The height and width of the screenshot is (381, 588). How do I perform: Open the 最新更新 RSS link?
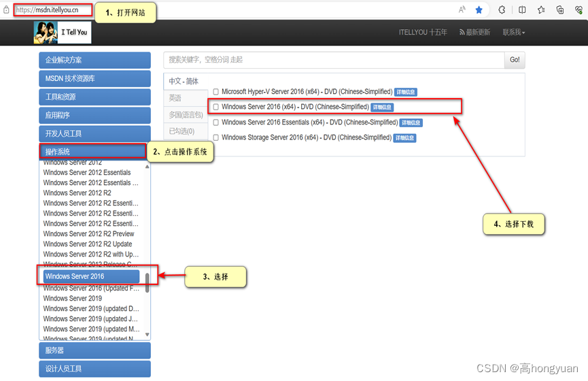474,32
